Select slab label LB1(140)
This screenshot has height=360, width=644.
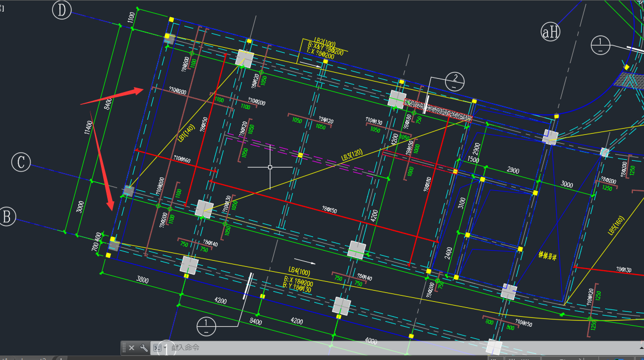pyautogui.click(x=186, y=134)
